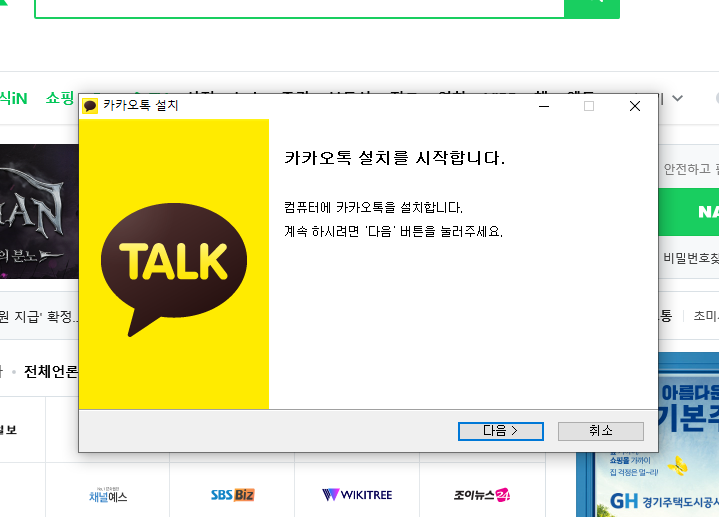Click KakaoTalk icon in installer title bar
Viewport: 719px width, 517px height.
pyautogui.click(x=90, y=106)
